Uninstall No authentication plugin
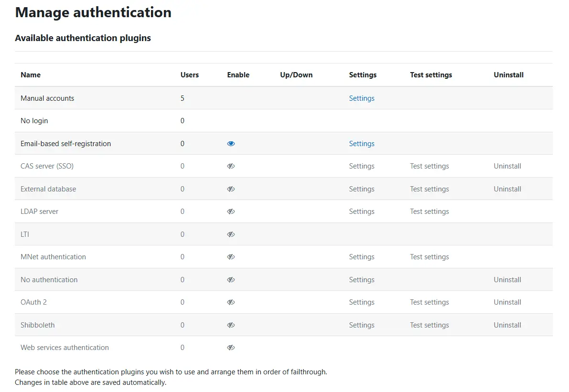The height and width of the screenshot is (392, 569). tap(507, 280)
